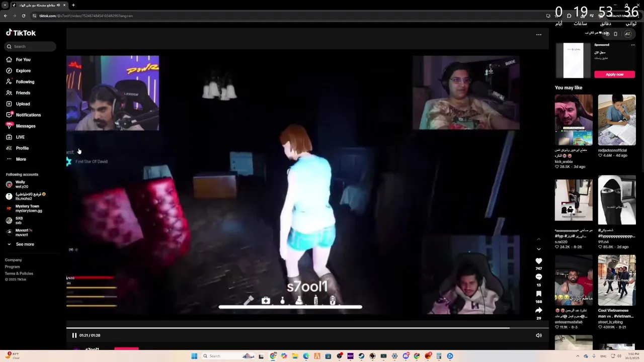Open a new browser tab
Image resolution: width=644 pixels, height=362 pixels.
tap(73, 5)
